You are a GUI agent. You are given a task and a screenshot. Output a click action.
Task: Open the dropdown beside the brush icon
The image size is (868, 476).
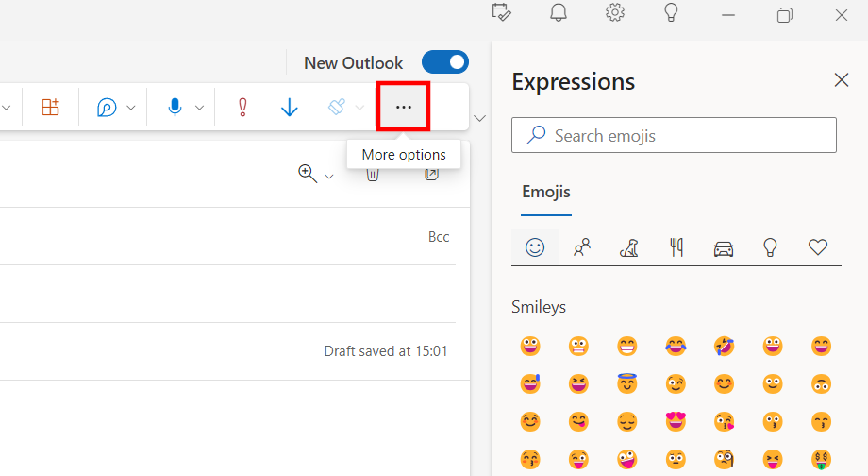coord(359,108)
